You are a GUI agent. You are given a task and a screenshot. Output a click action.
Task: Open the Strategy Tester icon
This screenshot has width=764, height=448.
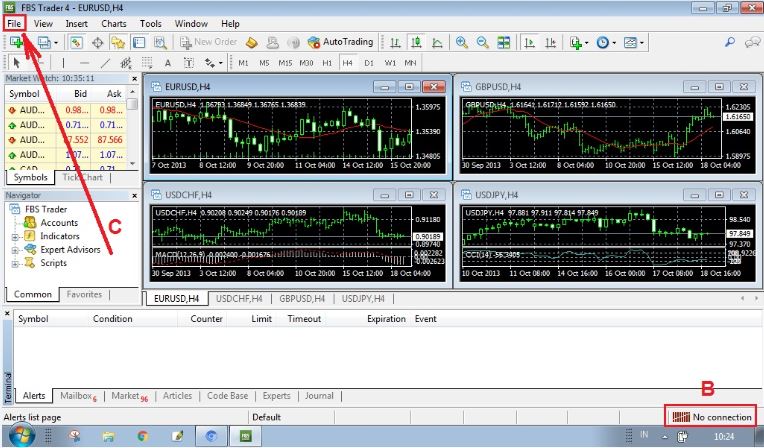(160, 42)
